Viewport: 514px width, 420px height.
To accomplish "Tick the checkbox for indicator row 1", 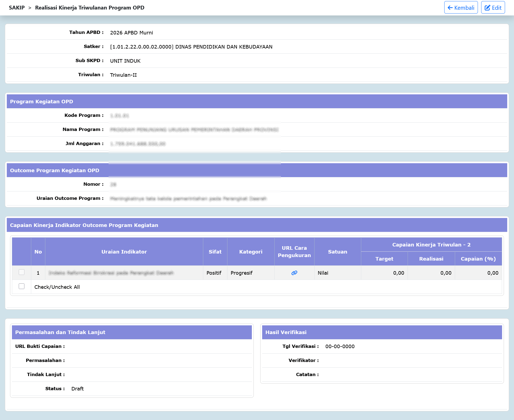I will [22, 272].
